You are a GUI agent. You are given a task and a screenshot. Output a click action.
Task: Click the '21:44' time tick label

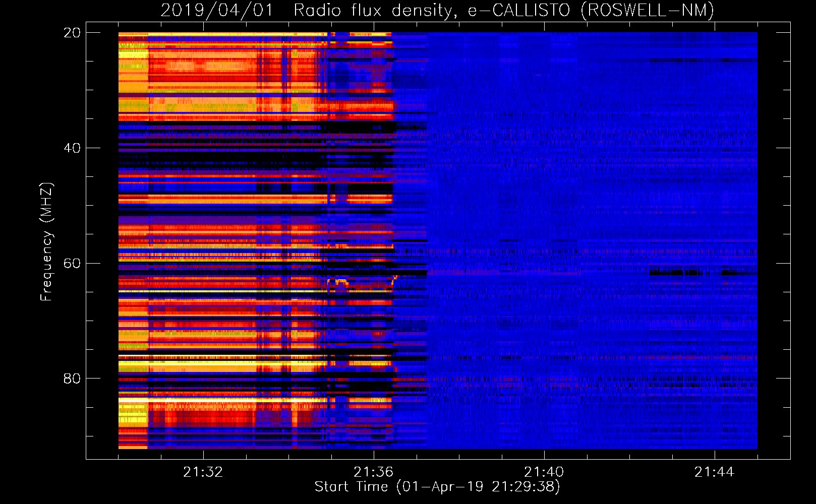coord(714,472)
